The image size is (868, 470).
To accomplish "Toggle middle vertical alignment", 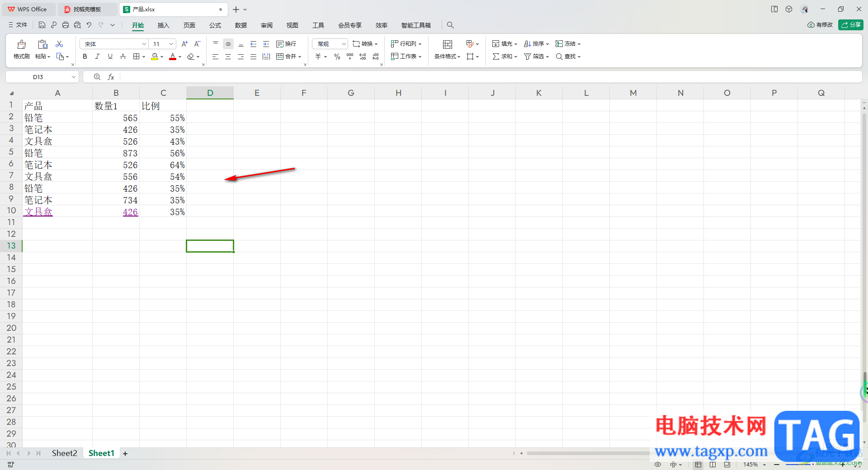I will click(228, 44).
